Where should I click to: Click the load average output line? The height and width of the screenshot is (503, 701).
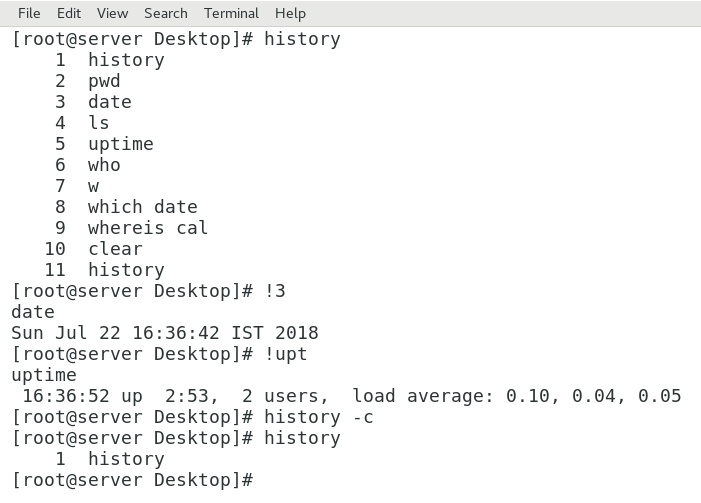[x=352, y=396]
